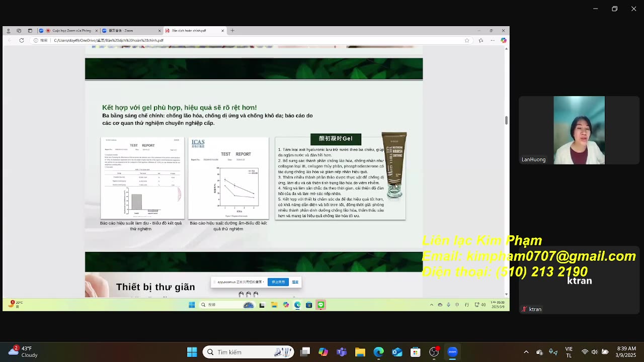Open the green LINE app in the shared taskbar

click(320, 305)
